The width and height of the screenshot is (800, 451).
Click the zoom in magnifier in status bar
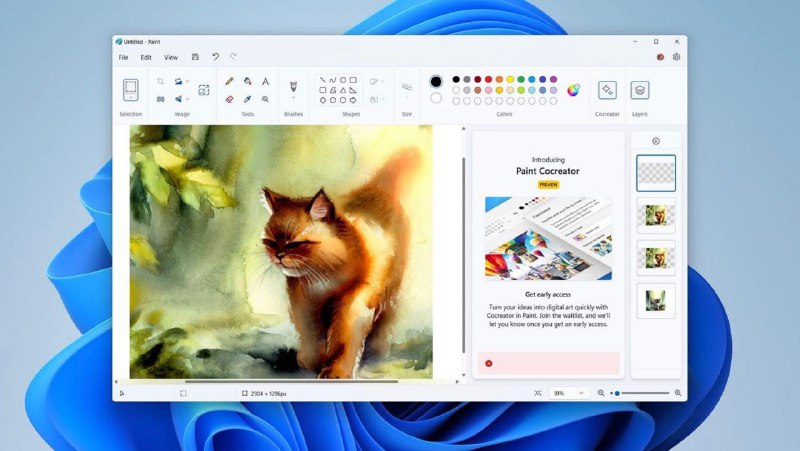click(678, 393)
